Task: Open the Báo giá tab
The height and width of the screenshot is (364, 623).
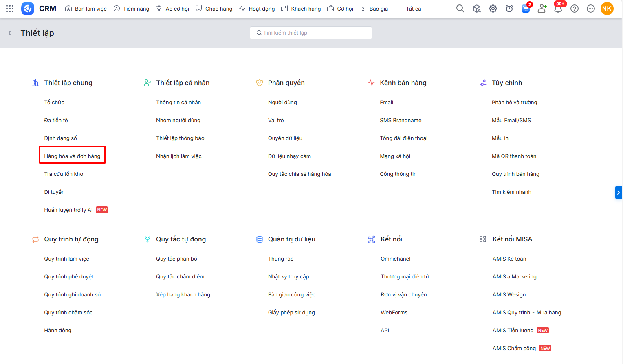Action: (374, 9)
